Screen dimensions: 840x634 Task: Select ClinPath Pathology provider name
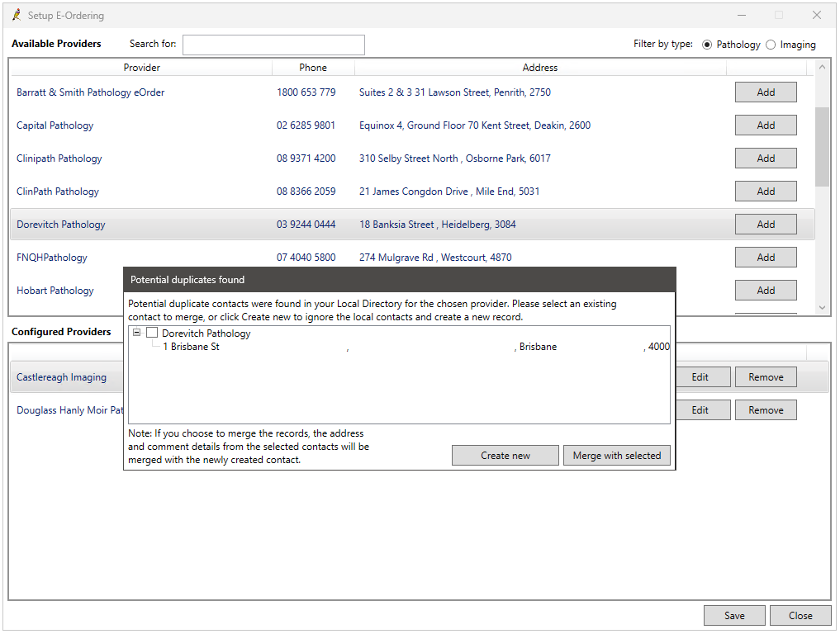point(57,192)
